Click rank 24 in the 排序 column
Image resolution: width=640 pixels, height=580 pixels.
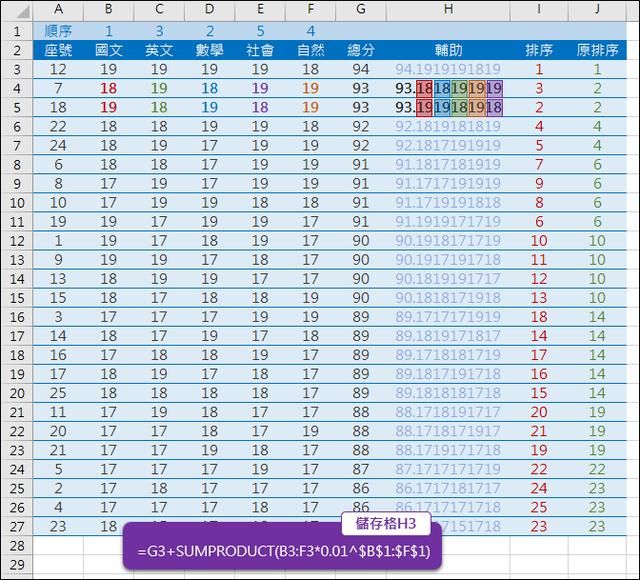pos(539,488)
